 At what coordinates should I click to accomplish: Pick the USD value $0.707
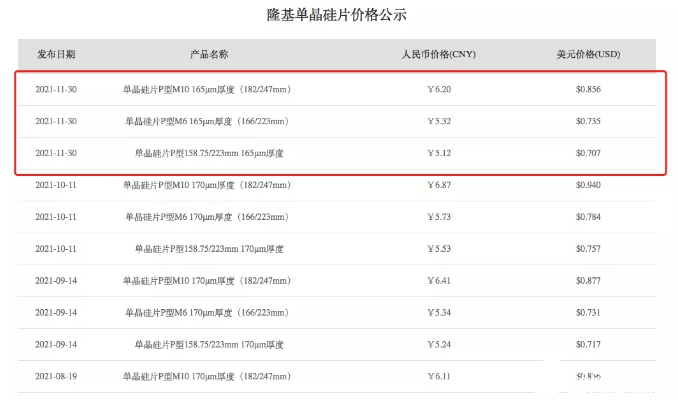pos(588,154)
